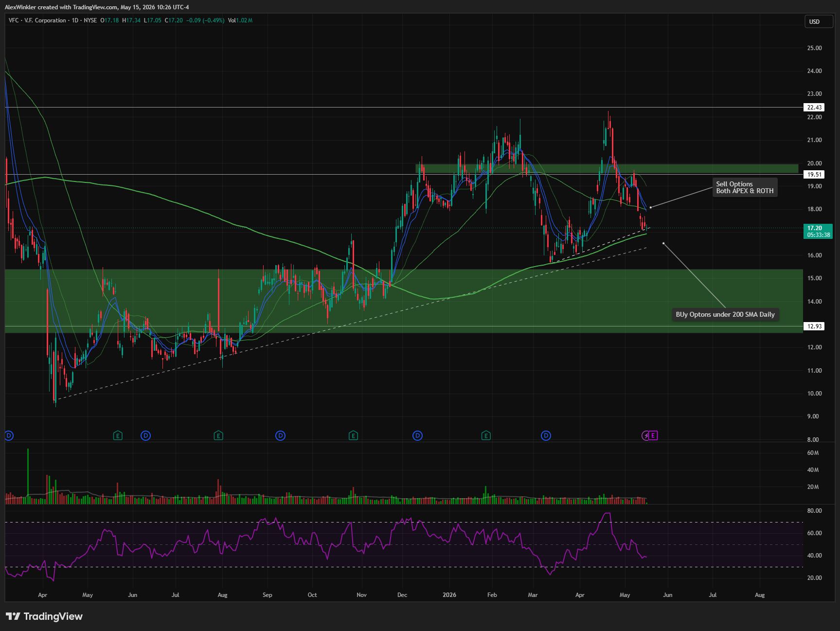This screenshot has height=631, width=840.
Task: Click the dividend marker before April 2025
Action: click(x=8, y=435)
